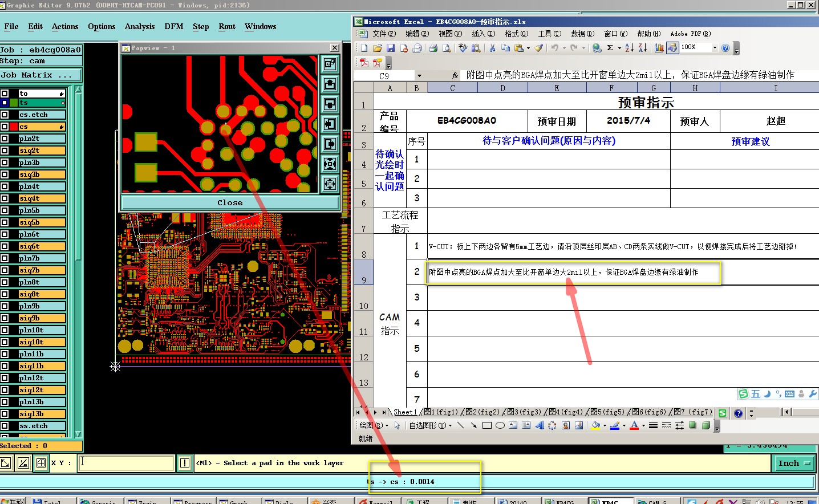Click the Print Preview icon in Excel
The width and height of the screenshot is (819, 504).
447,48
